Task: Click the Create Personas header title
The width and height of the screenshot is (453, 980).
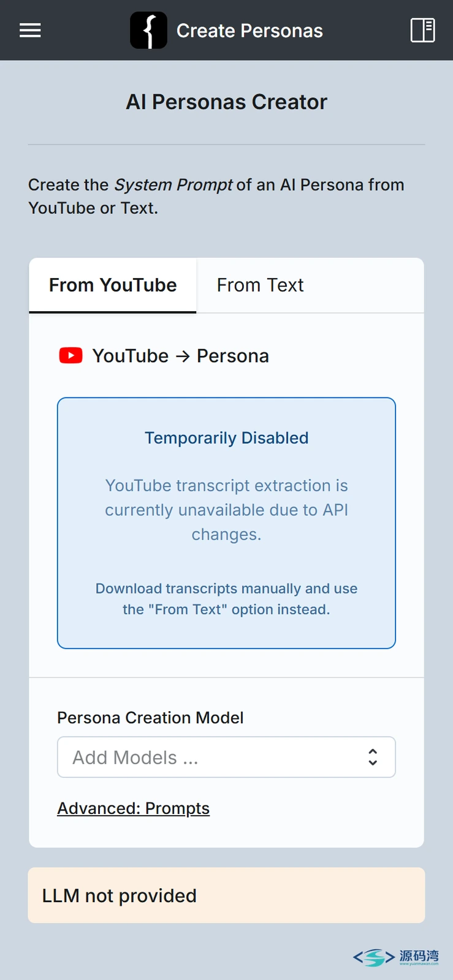Action: click(249, 31)
